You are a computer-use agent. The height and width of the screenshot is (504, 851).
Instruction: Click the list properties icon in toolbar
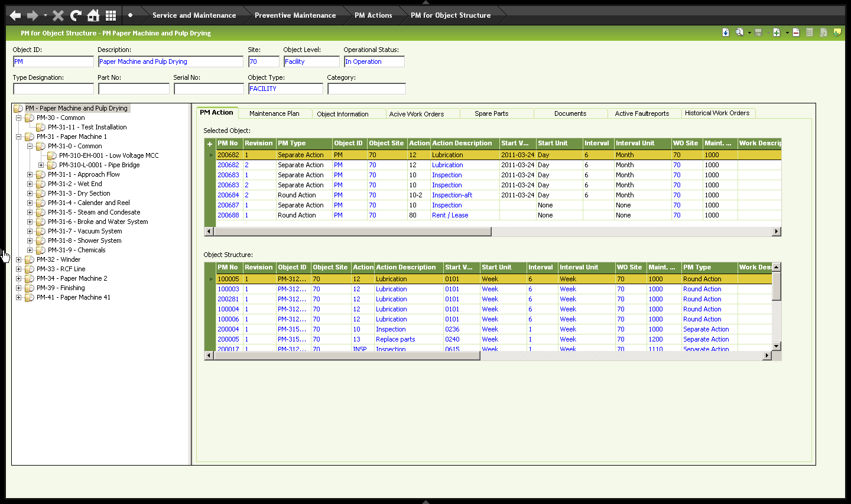click(x=810, y=32)
